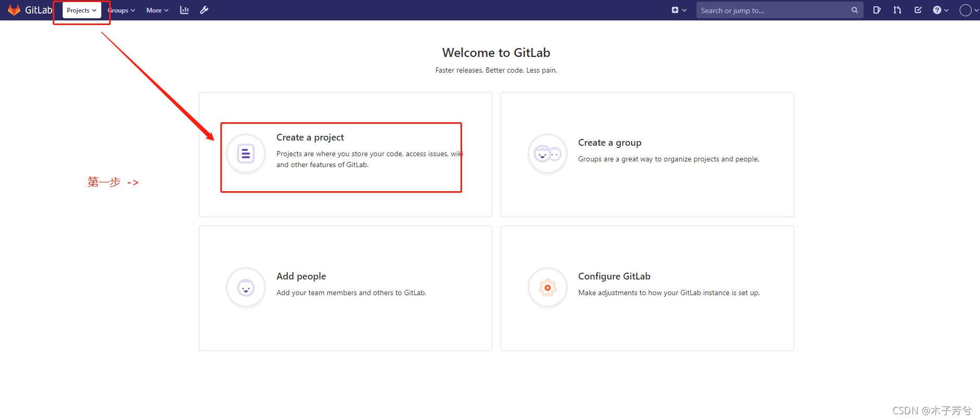Click the Welcome to GitLab heading
The image size is (980, 420).
click(x=496, y=53)
